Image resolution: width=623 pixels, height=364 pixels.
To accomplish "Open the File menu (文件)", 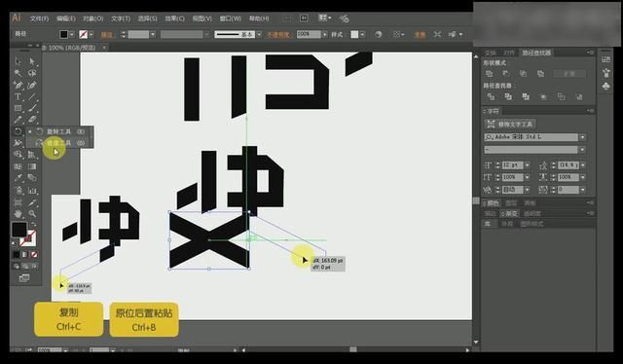I will point(39,18).
